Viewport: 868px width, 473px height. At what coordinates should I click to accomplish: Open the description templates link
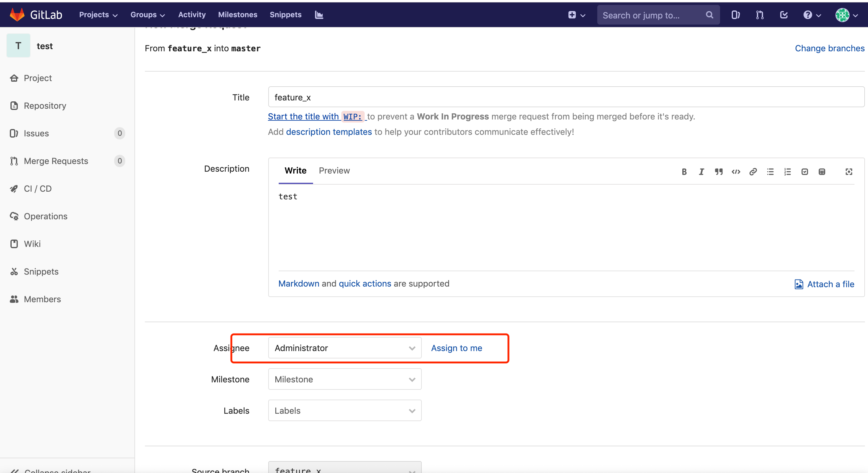(x=328, y=132)
